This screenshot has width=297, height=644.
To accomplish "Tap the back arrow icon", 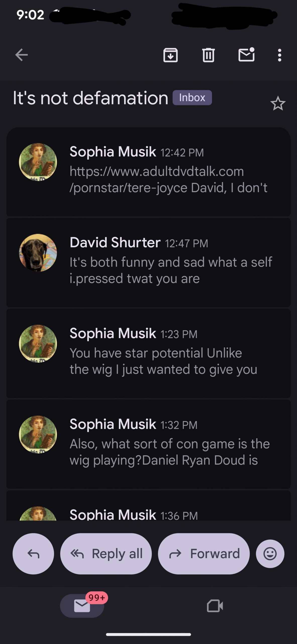I will (21, 55).
